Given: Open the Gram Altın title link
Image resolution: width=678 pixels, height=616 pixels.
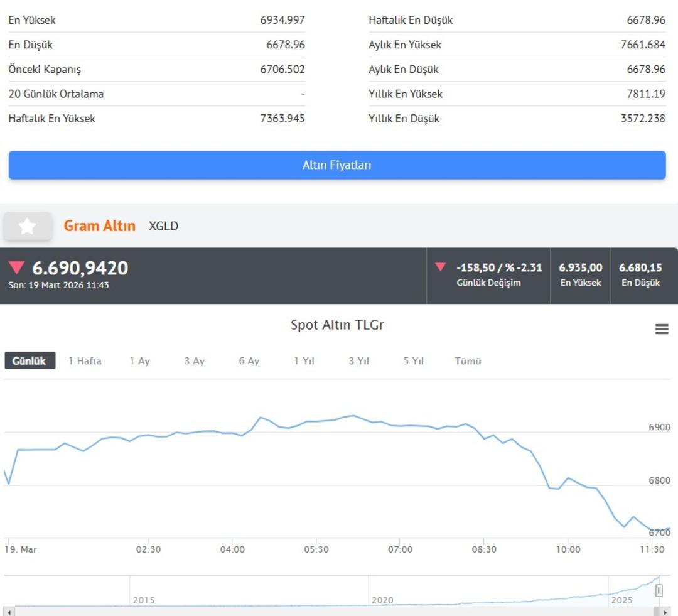Looking at the screenshot, I should pyautogui.click(x=99, y=226).
